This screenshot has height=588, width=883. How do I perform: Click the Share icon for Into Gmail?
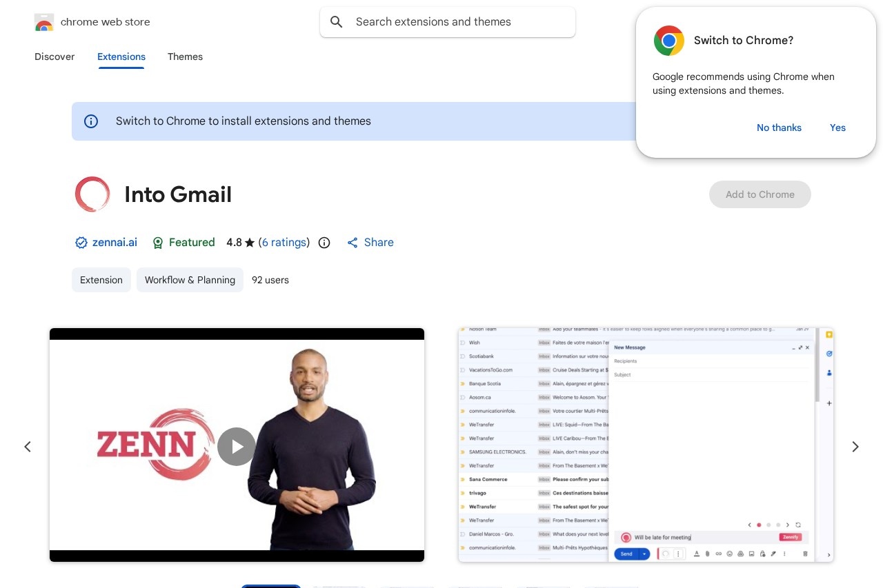pyautogui.click(x=353, y=243)
